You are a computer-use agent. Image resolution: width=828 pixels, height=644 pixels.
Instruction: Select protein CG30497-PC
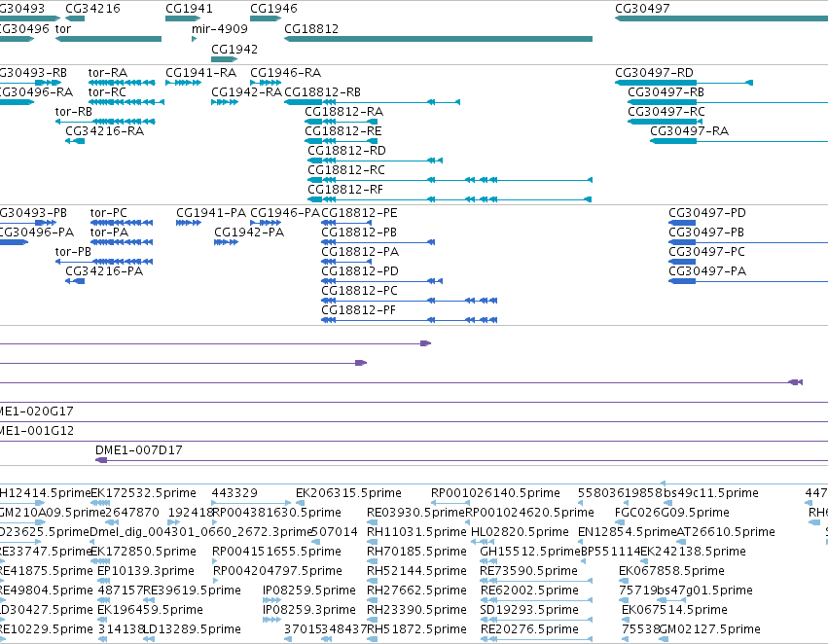(682, 262)
